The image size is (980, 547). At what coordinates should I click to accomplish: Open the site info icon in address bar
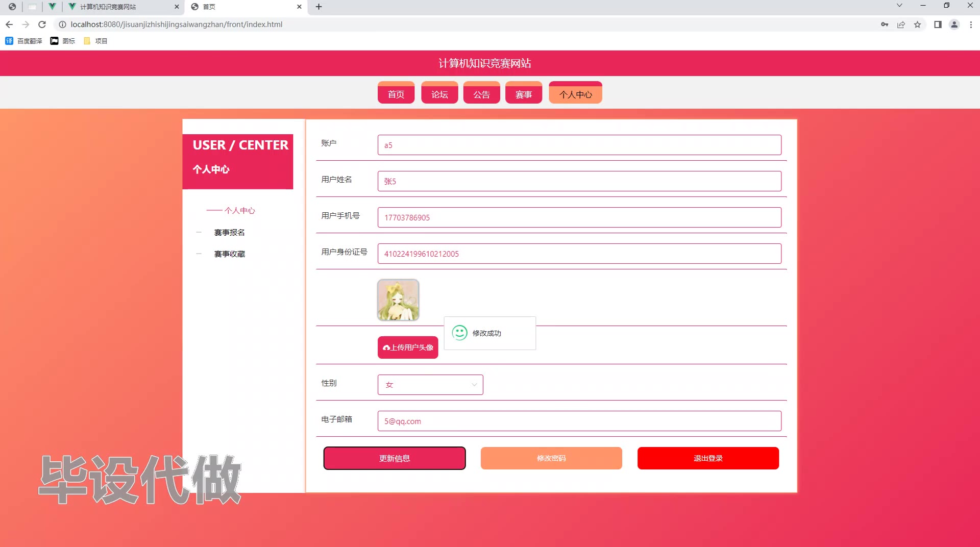pyautogui.click(x=62, y=24)
